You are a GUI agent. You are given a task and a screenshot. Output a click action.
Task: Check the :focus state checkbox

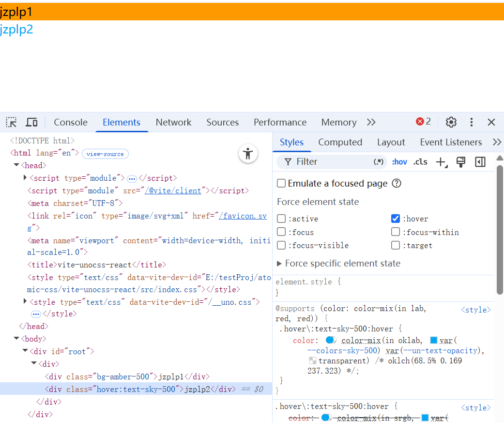pos(281,232)
